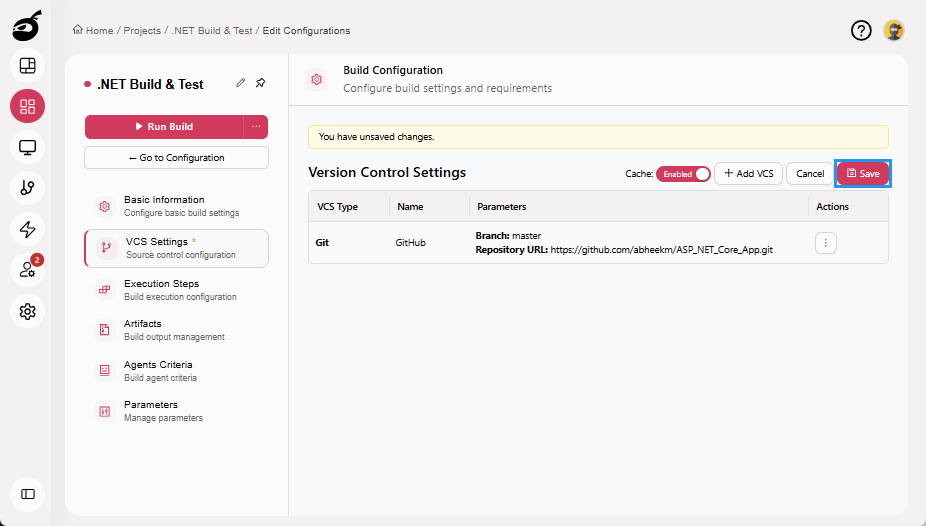Open Execution Steps section
Image resolution: width=926 pixels, height=526 pixels.
pos(176,290)
